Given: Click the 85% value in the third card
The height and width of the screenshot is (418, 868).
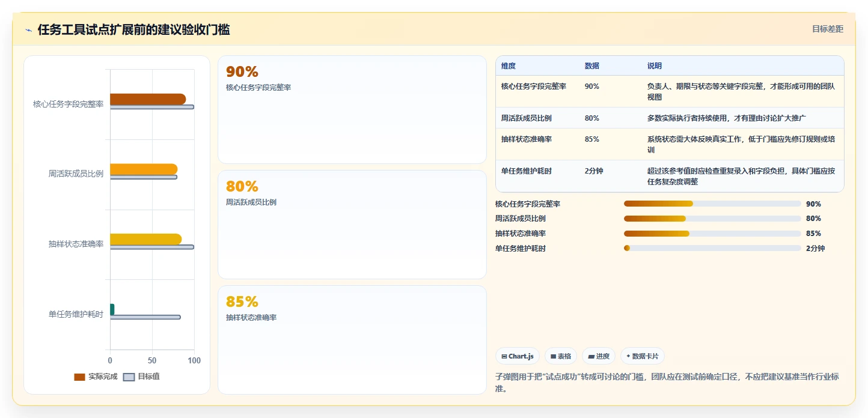Looking at the screenshot, I should (242, 301).
